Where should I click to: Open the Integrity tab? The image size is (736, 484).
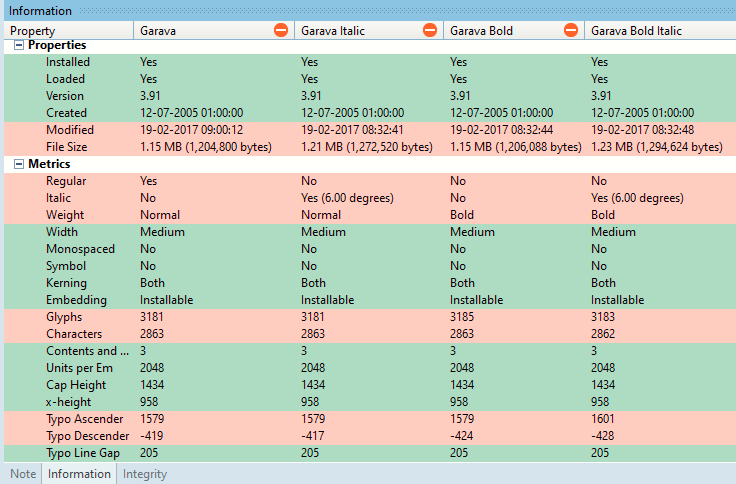click(x=145, y=474)
